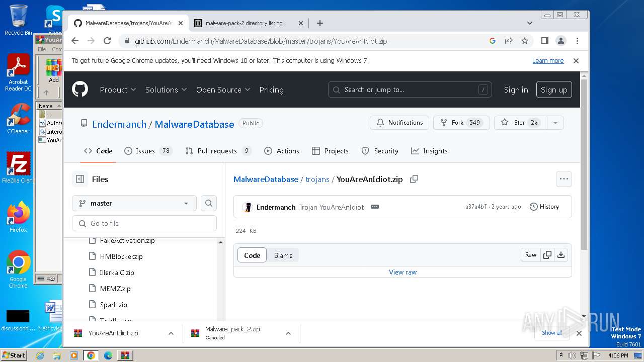
Task: Open Chrome three-dot menu
Action: [577, 41]
